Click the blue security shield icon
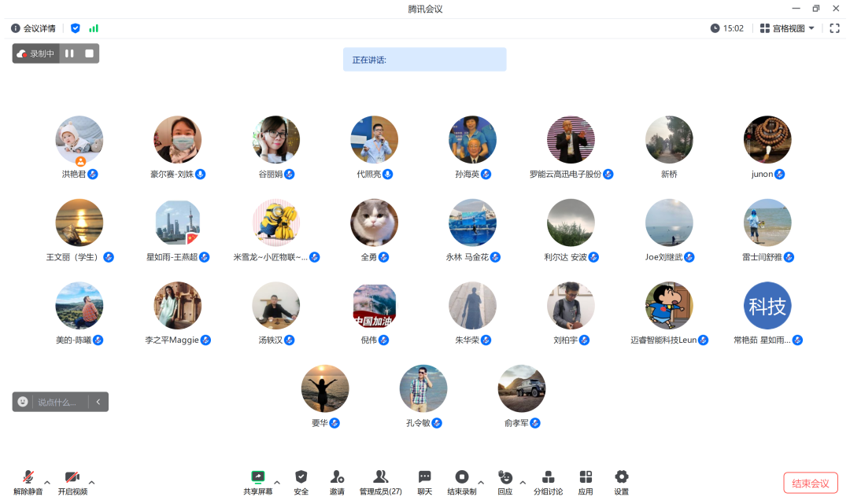 click(76, 28)
